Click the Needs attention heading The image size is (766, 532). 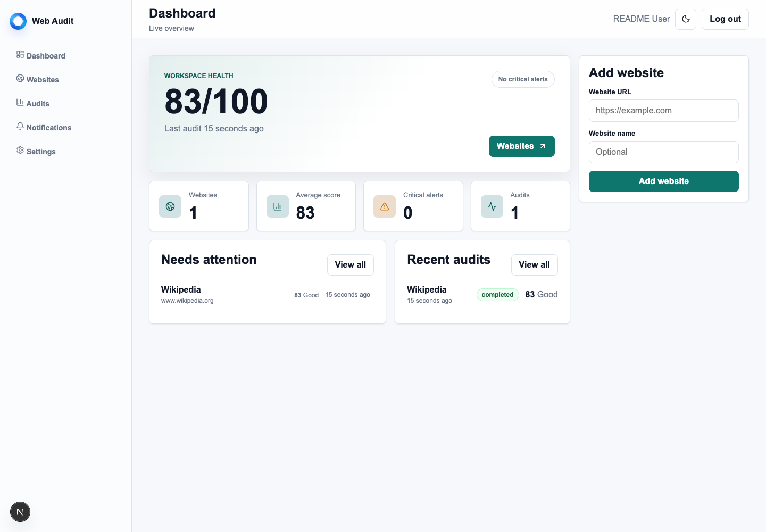pos(209,260)
